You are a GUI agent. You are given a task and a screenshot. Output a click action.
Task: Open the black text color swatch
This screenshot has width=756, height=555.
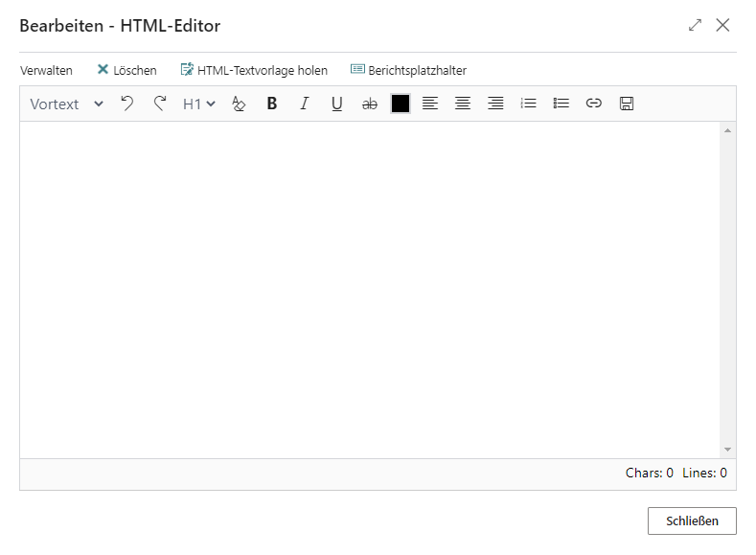coord(401,104)
